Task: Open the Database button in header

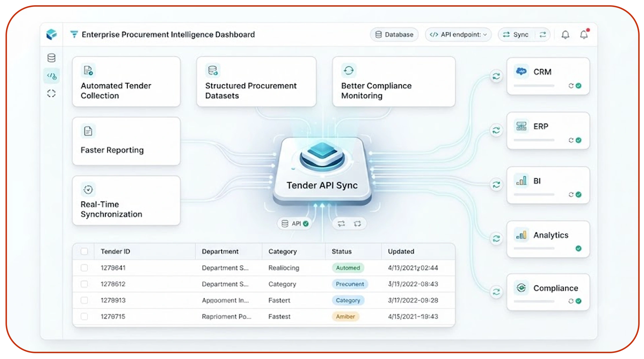Action: 394,35
